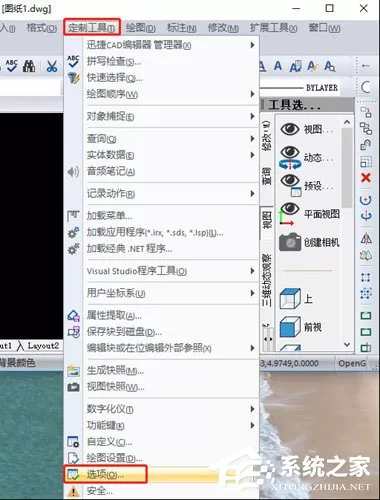The height and width of the screenshot is (500, 380).
Task: Expand 实体数据(E) submenu
Action: click(161, 155)
